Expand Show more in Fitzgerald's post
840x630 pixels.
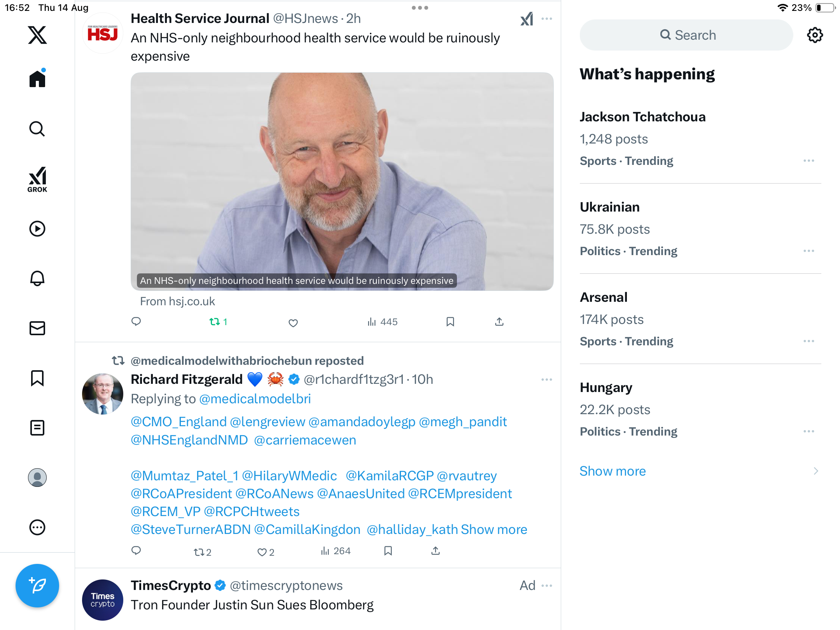click(494, 529)
